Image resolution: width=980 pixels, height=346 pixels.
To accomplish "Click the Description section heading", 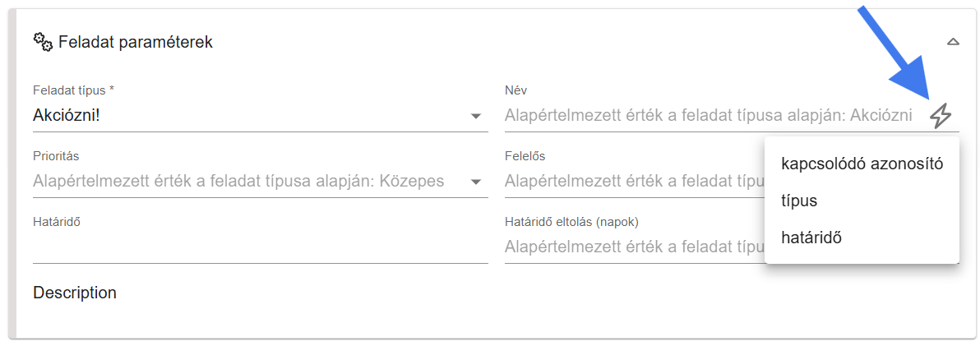I will tap(75, 293).
